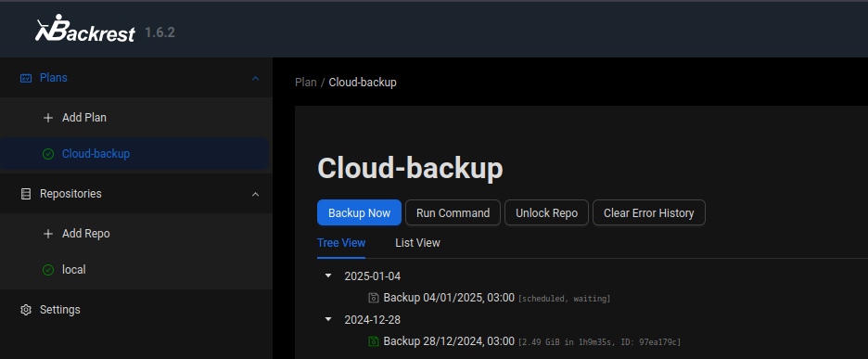Switch to the List View tab

tap(417, 243)
